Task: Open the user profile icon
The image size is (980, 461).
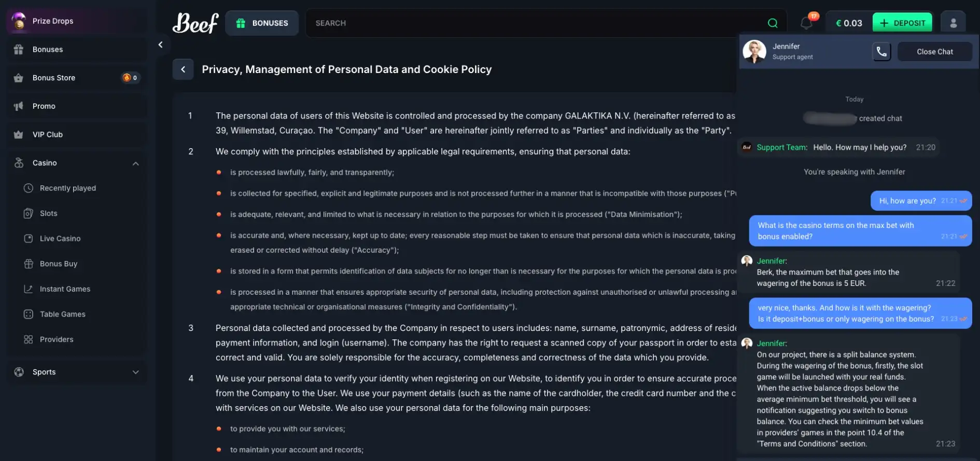Action: point(953,23)
